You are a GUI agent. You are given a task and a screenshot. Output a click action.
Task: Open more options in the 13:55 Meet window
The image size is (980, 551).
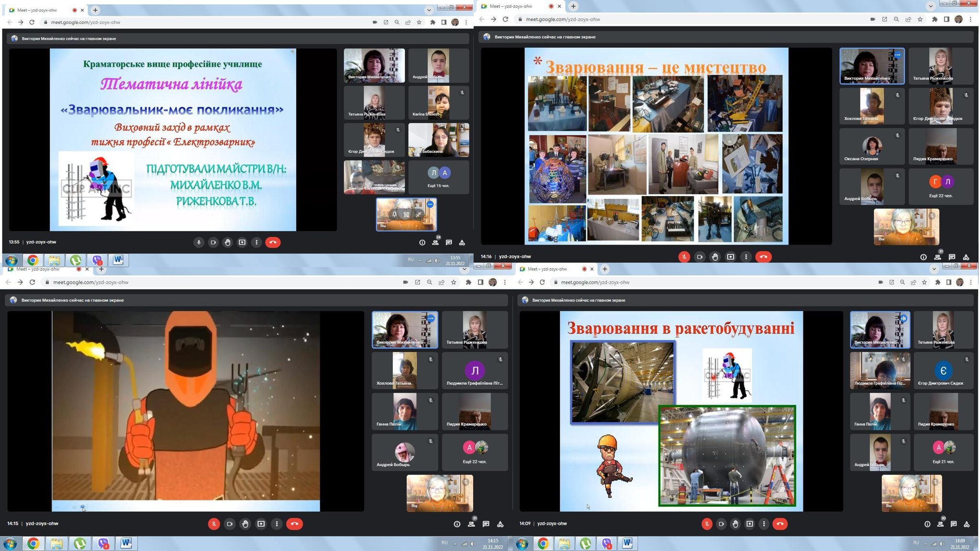(256, 242)
